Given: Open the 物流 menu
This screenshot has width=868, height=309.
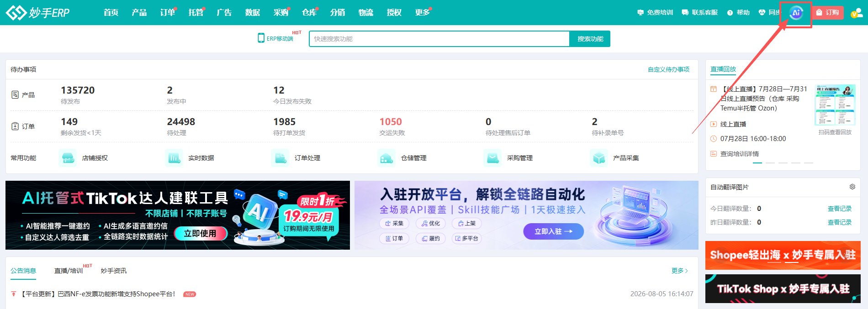Looking at the screenshot, I should [x=366, y=12].
